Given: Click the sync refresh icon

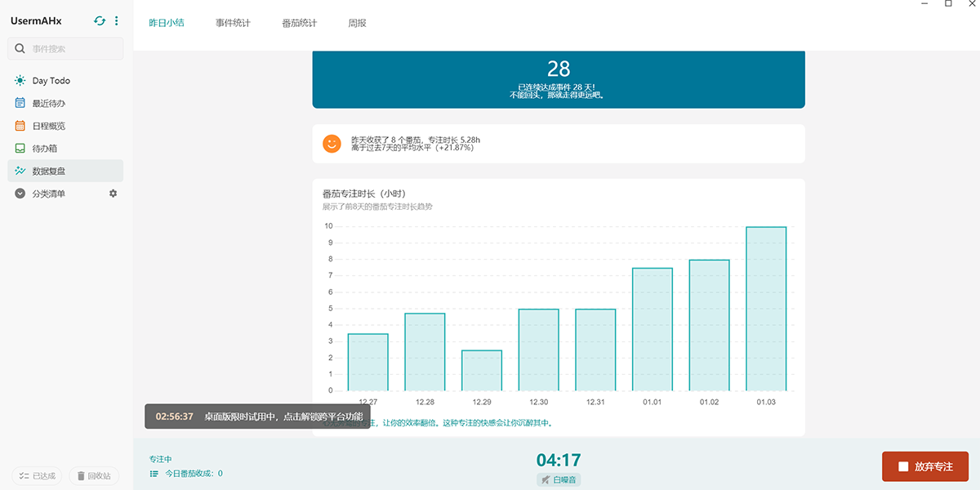Looking at the screenshot, I should point(100,21).
